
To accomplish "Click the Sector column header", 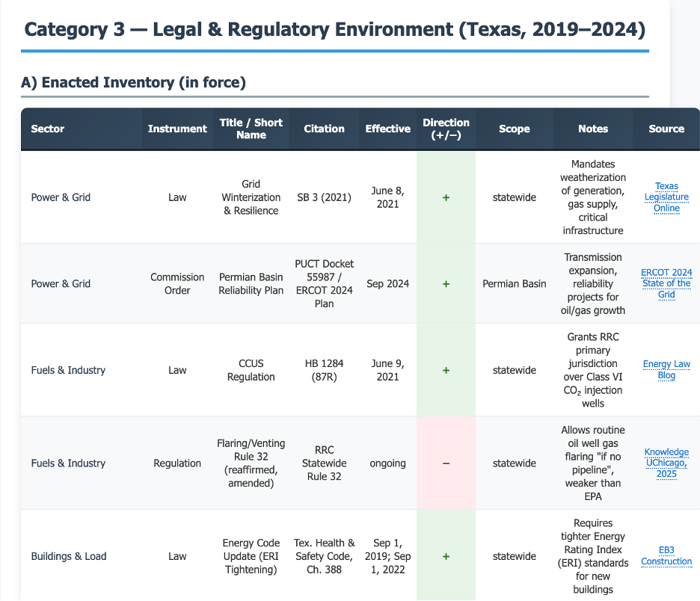I will click(82, 129).
